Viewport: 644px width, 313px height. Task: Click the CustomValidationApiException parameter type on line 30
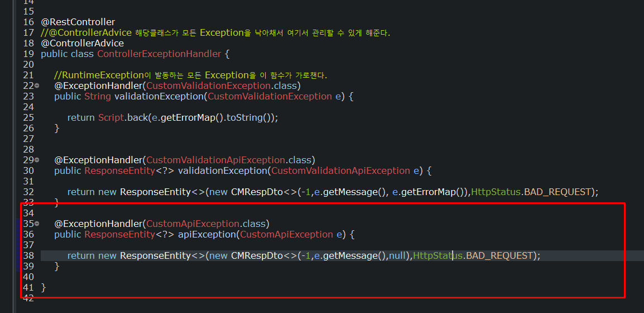[340, 170]
